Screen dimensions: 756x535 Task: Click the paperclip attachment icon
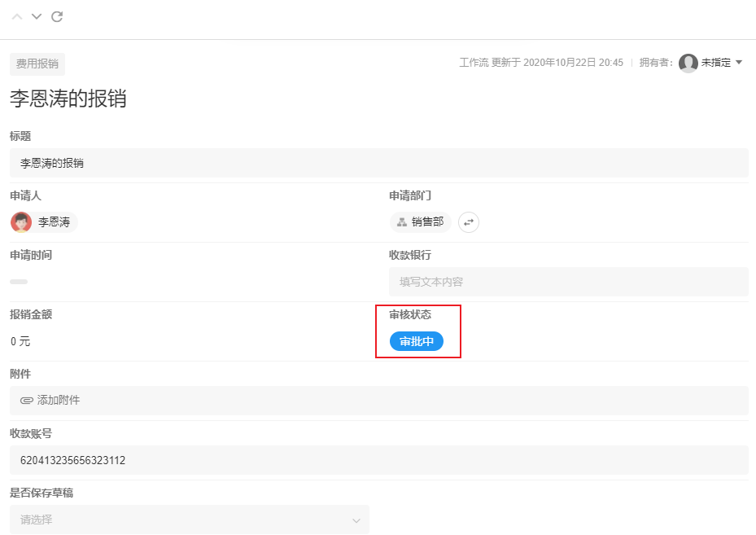[27, 401]
